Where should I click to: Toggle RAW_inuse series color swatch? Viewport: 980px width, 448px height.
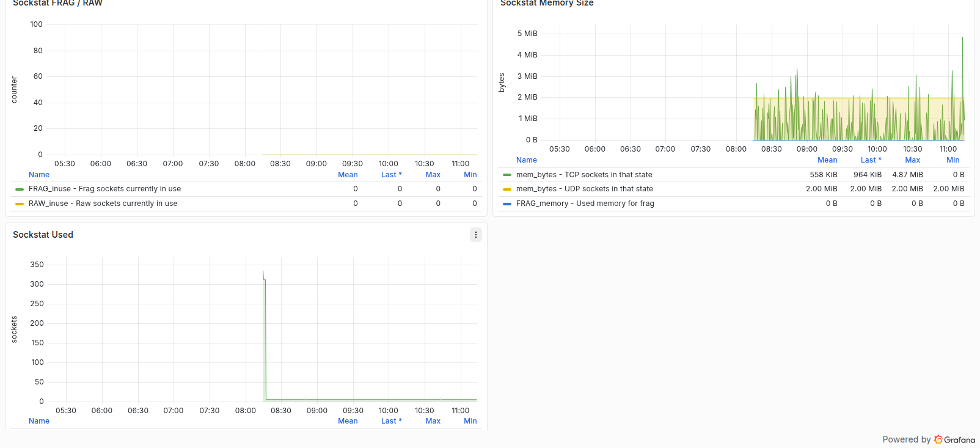click(x=20, y=204)
